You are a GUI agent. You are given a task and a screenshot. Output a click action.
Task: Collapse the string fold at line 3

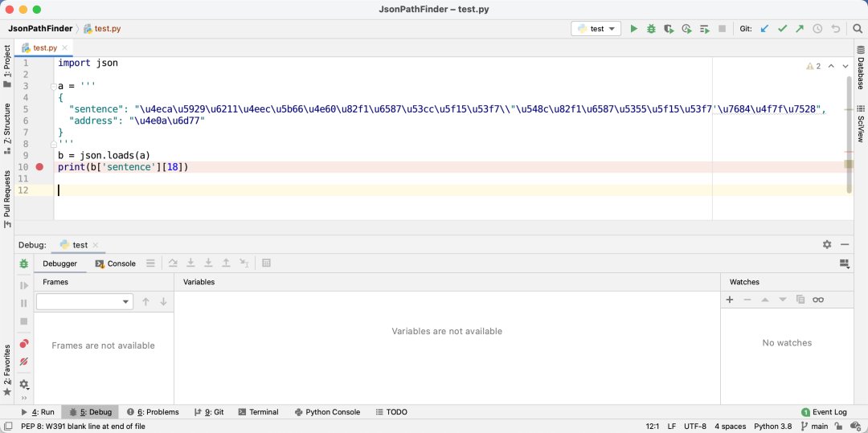[x=54, y=87]
